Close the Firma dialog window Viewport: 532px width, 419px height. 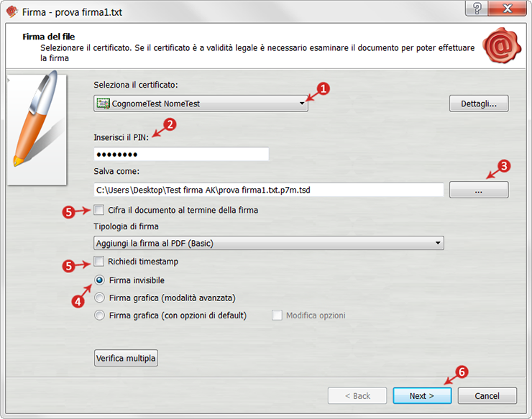pyautogui.click(x=508, y=8)
